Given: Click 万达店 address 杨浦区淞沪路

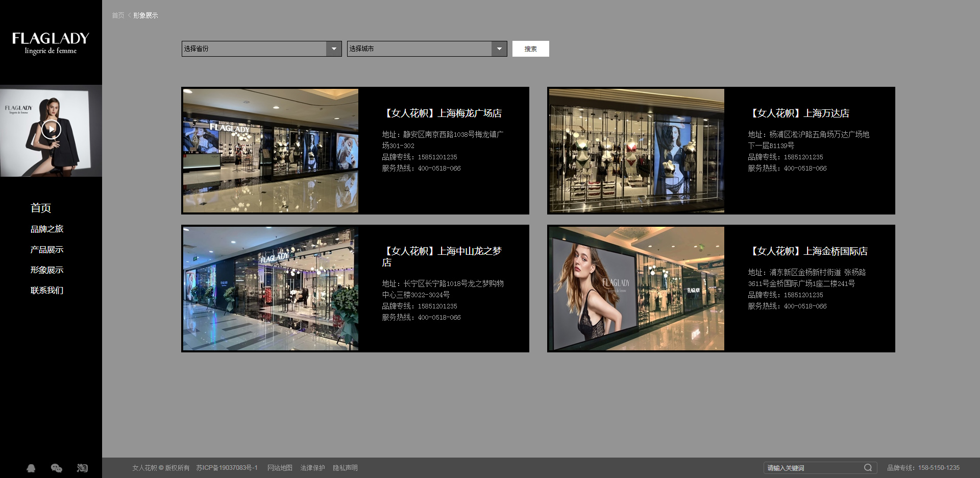Looking at the screenshot, I should tap(808, 140).
